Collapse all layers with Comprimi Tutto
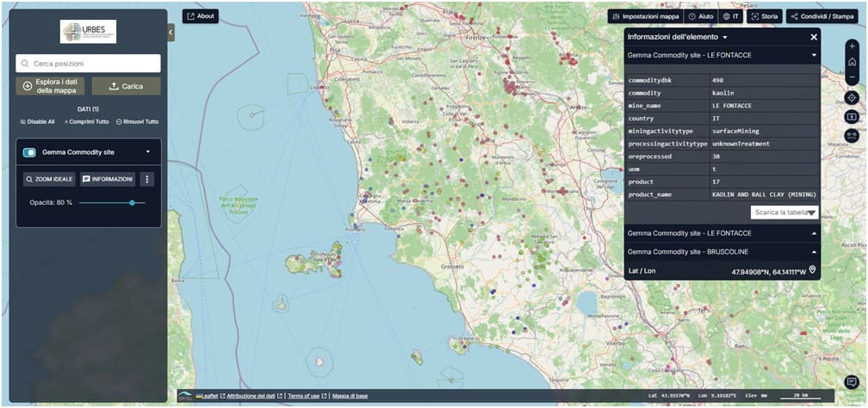868x408 pixels. (86, 121)
